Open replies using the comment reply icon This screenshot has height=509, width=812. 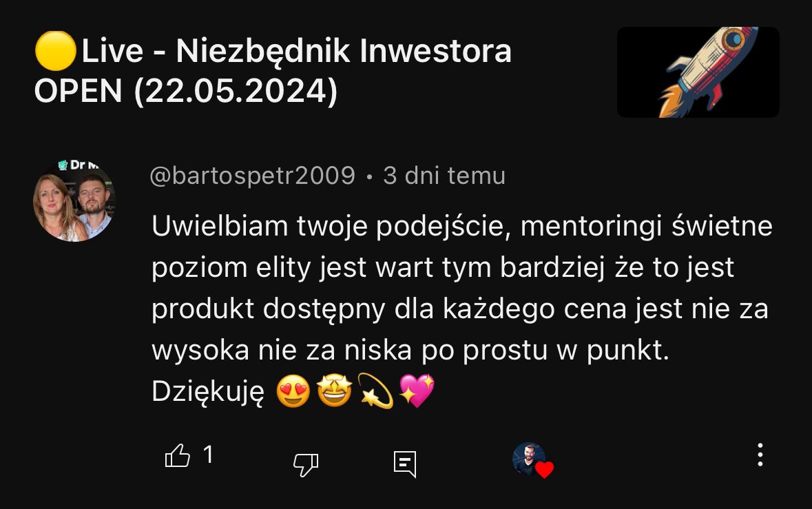coord(405,464)
